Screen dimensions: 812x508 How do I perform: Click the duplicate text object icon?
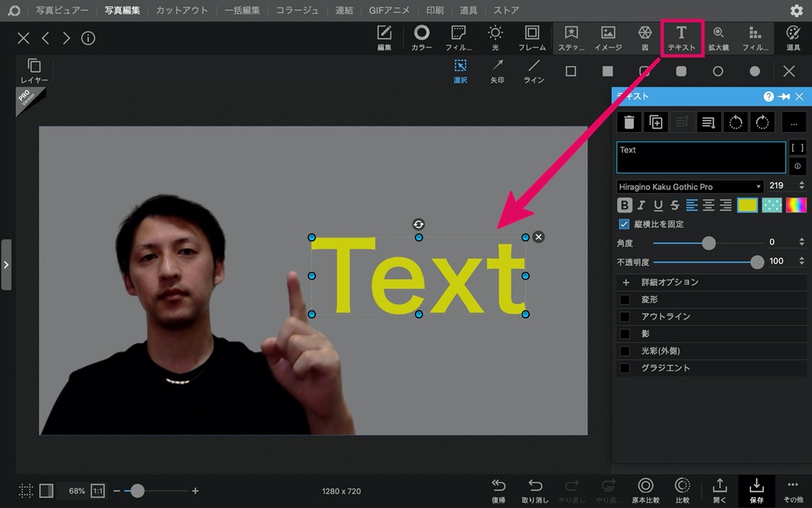click(656, 122)
